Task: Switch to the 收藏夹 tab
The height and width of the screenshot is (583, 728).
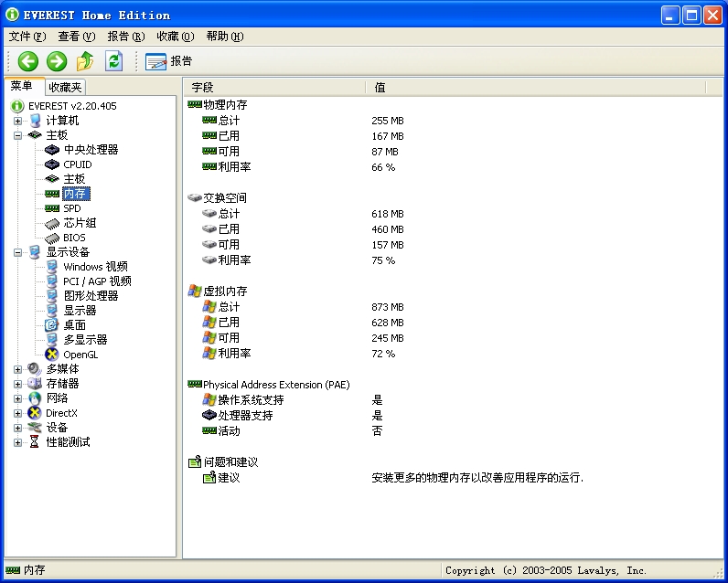Action: [x=65, y=87]
